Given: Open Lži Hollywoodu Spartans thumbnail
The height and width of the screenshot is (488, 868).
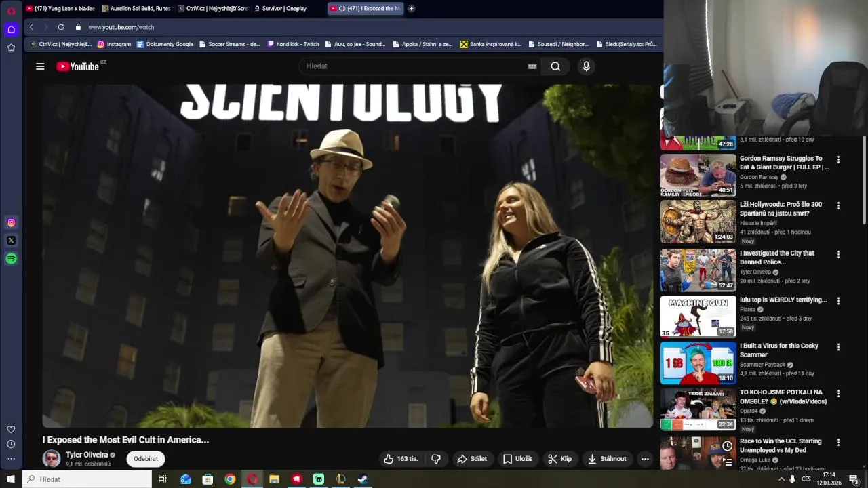Looking at the screenshot, I should (x=698, y=222).
